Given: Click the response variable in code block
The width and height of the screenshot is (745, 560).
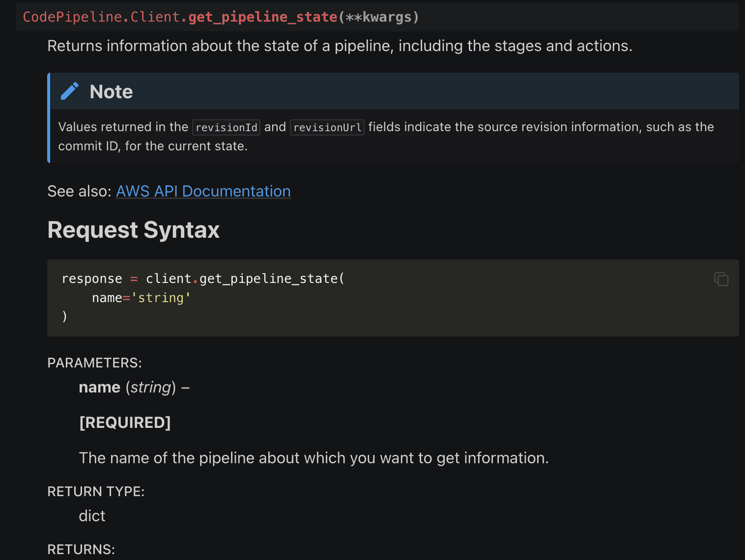Looking at the screenshot, I should click(x=92, y=279).
